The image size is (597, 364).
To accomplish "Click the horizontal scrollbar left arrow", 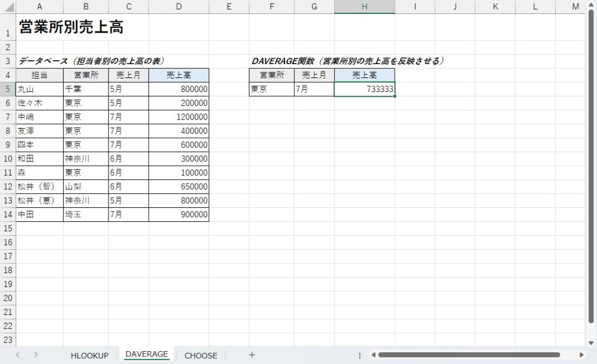I will click(x=373, y=355).
